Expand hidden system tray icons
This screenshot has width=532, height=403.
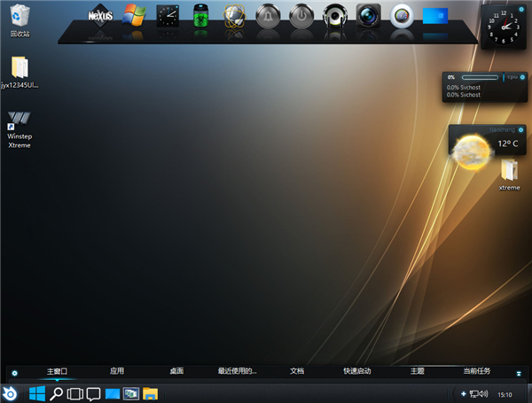[x=464, y=393]
